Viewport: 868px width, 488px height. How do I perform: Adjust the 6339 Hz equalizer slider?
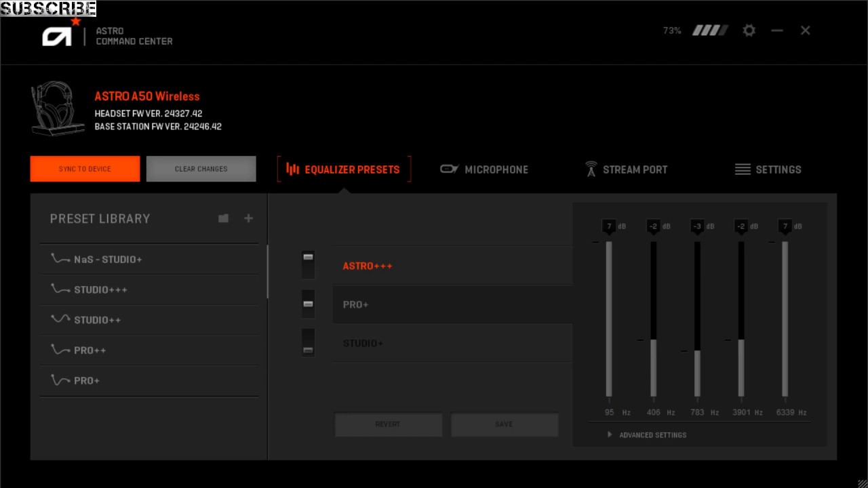point(785,319)
